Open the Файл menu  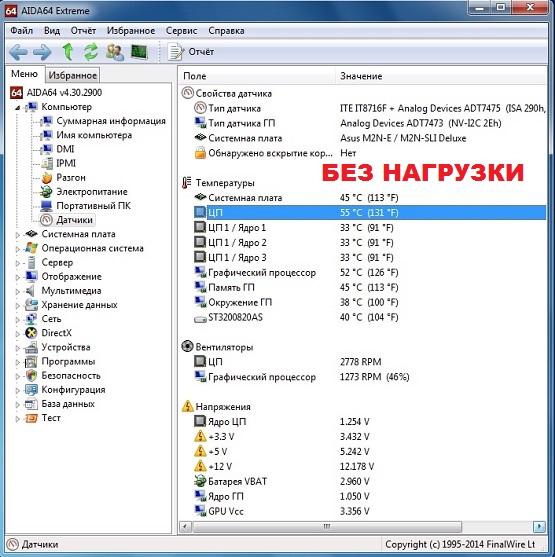pyautogui.click(x=21, y=31)
